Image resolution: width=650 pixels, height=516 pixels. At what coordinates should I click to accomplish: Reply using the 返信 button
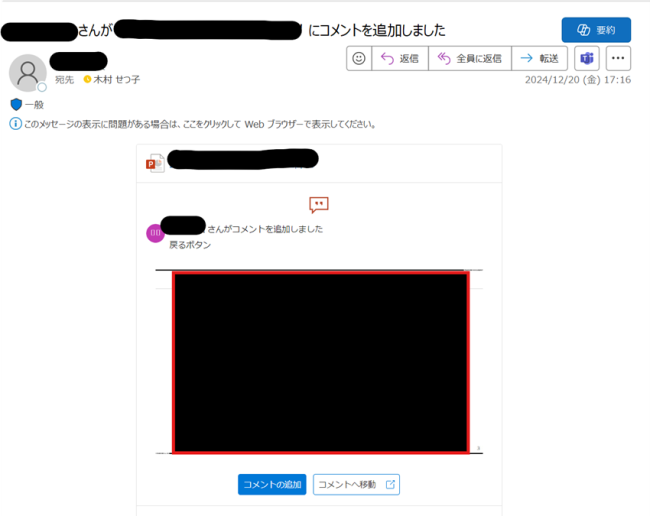coord(399,59)
